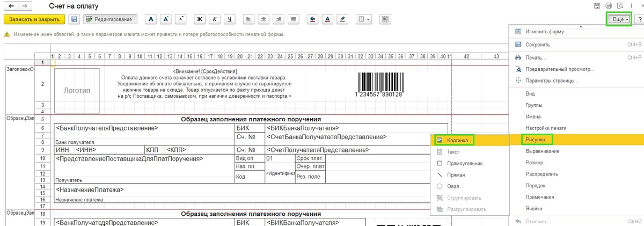Toggle bold formatting (Ж)

(200, 19)
